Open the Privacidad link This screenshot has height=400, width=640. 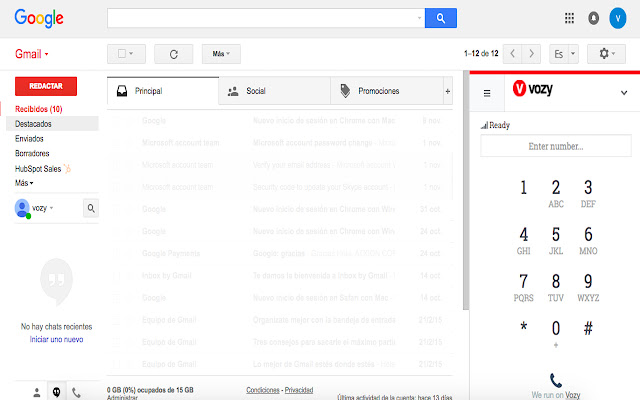pos(299,390)
